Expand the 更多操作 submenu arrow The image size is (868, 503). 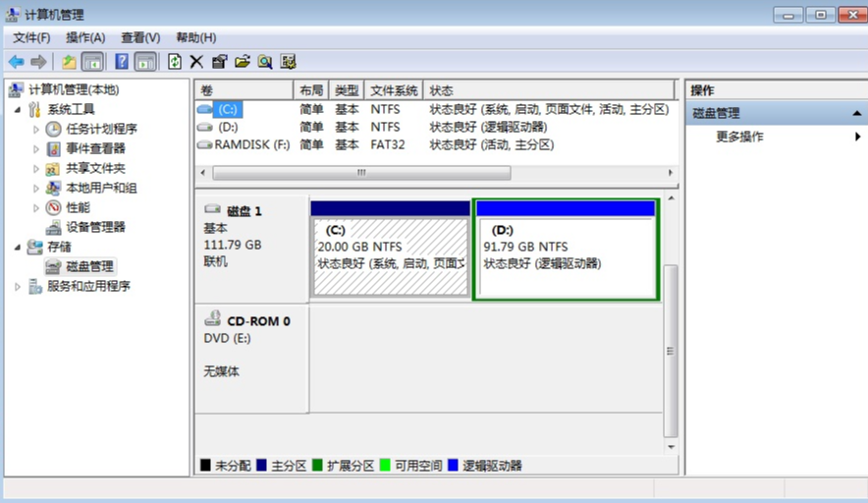tap(857, 137)
